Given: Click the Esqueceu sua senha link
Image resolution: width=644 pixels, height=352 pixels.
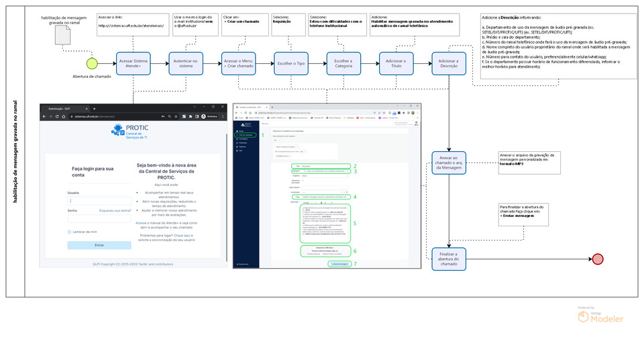Looking at the screenshot, I should point(115,210).
